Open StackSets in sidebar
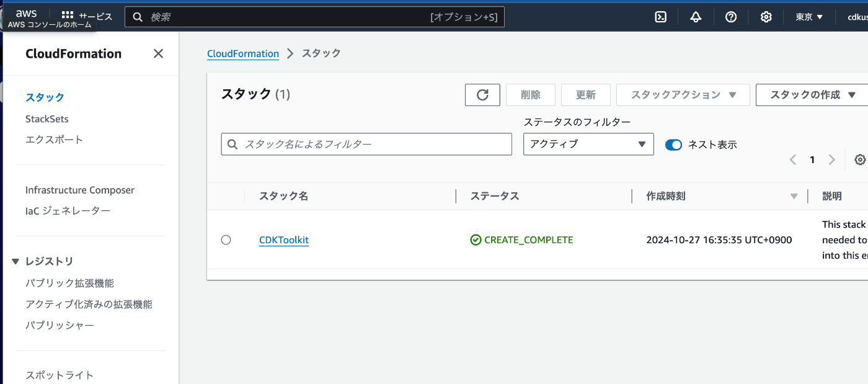868x384 pixels. (x=47, y=118)
